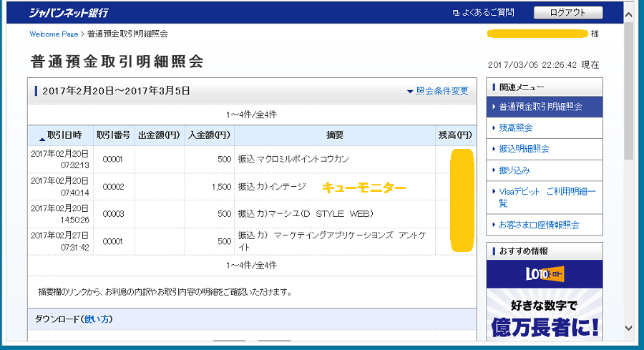
Task: Open お客さま口座情報照会 menu item
Action: (539, 225)
